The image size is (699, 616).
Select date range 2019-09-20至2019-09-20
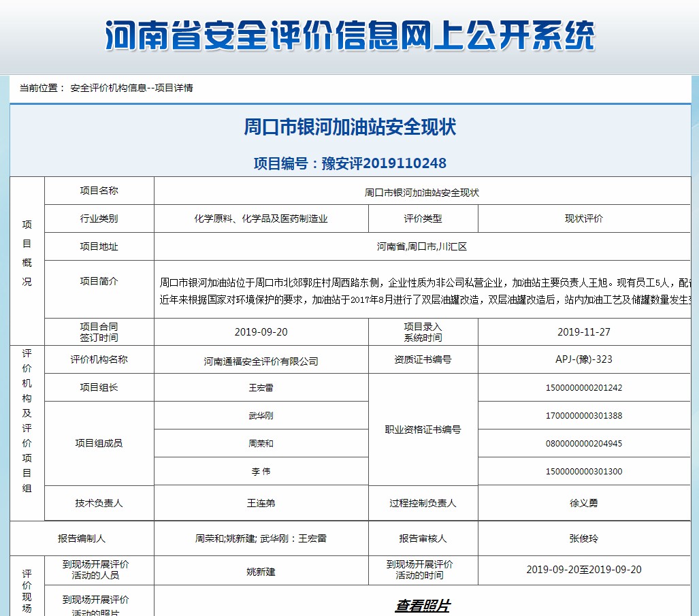pos(583,570)
